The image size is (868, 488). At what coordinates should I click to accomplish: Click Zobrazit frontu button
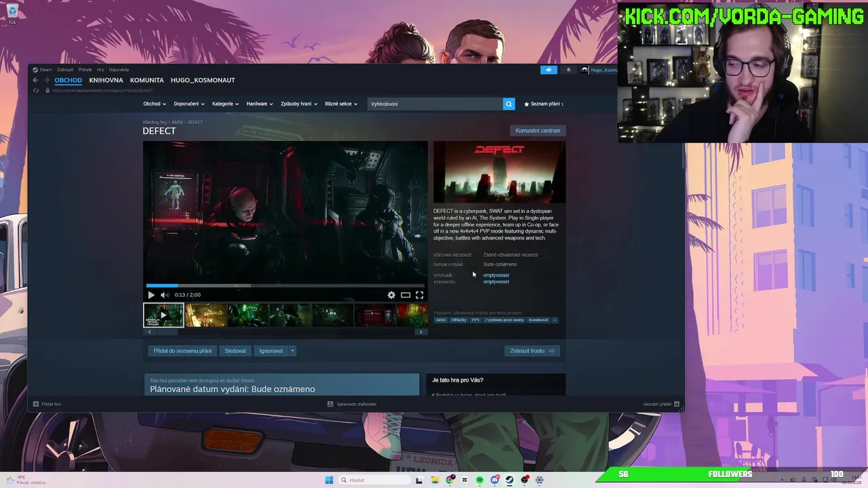532,350
